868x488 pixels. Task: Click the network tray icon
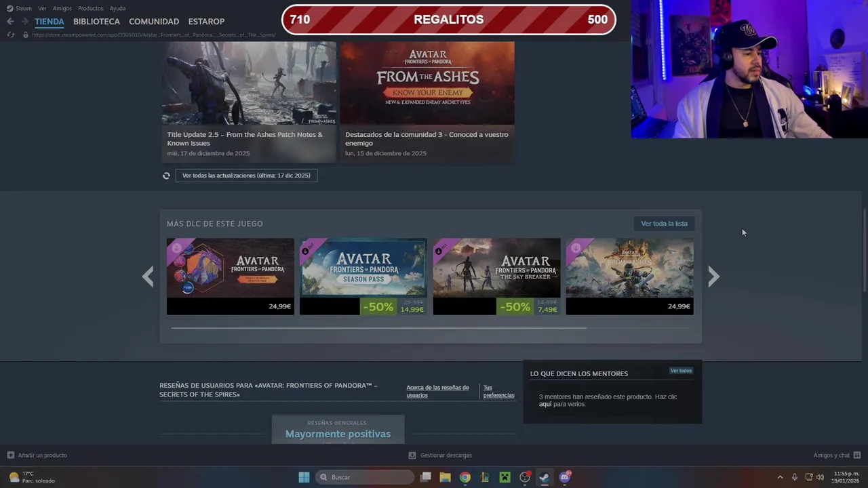(809, 477)
